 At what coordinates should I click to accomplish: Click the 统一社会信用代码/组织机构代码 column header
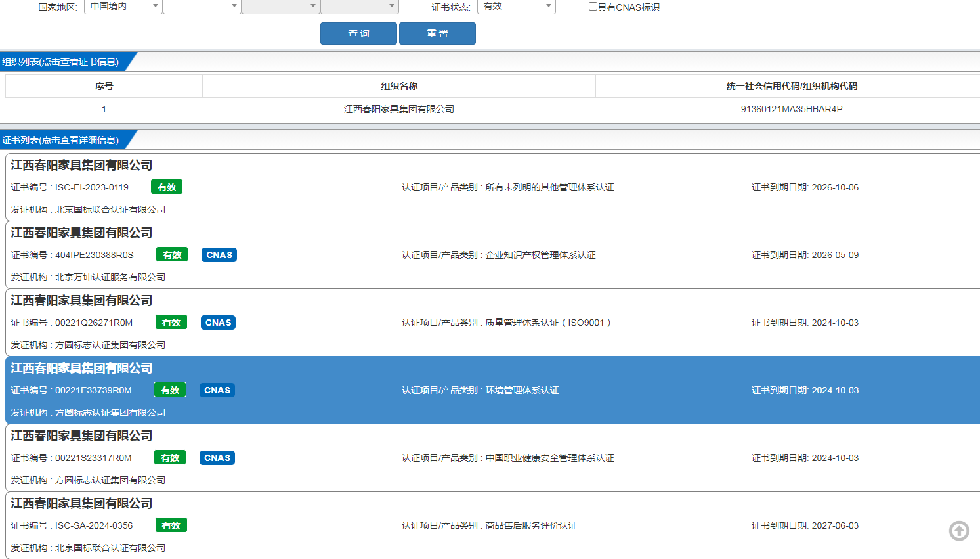792,86
